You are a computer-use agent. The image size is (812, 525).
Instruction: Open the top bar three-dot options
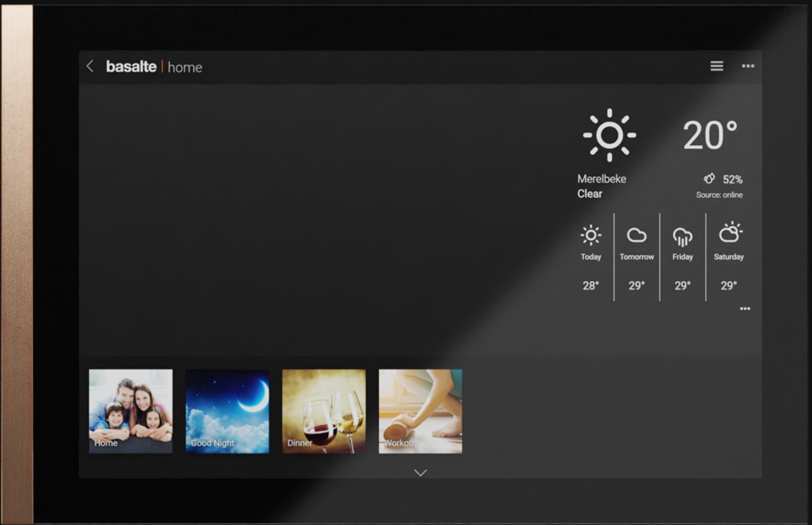point(748,66)
